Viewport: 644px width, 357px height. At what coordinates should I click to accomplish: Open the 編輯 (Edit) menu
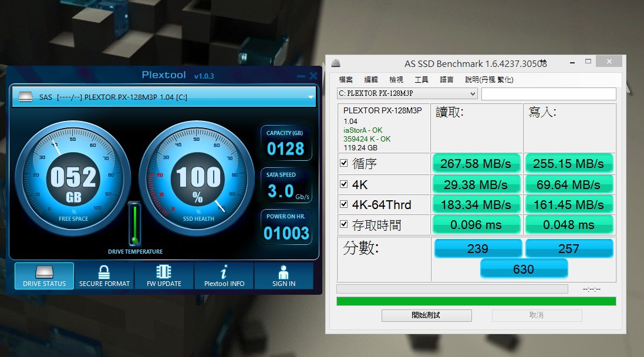pos(371,80)
